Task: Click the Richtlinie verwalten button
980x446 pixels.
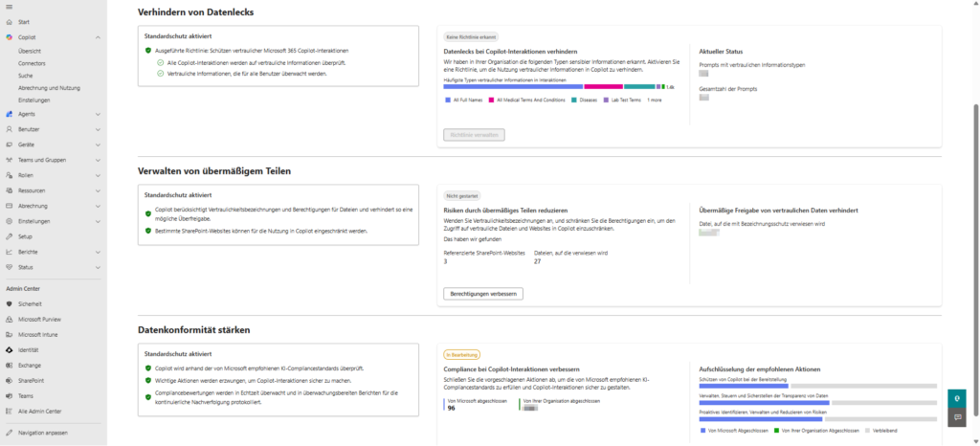Action: [474, 135]
